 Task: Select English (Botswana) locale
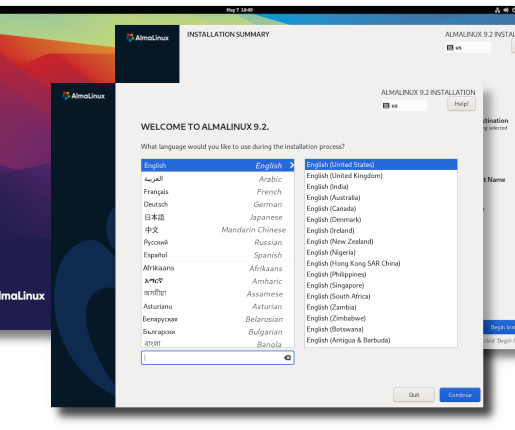click(x=381, y=329)
